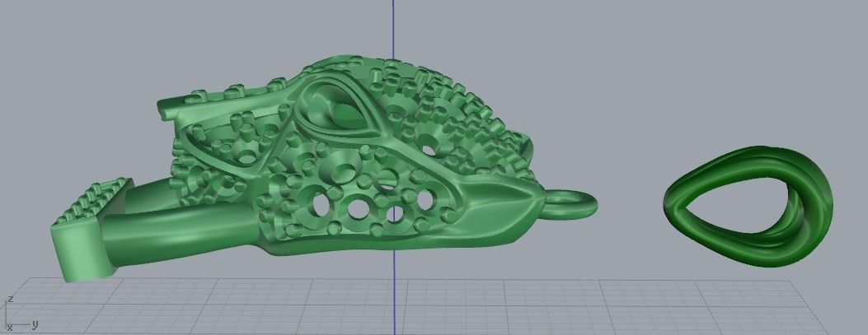
Task: Pick the small round bail loop on pendant tip
Action: pos(570,204)
